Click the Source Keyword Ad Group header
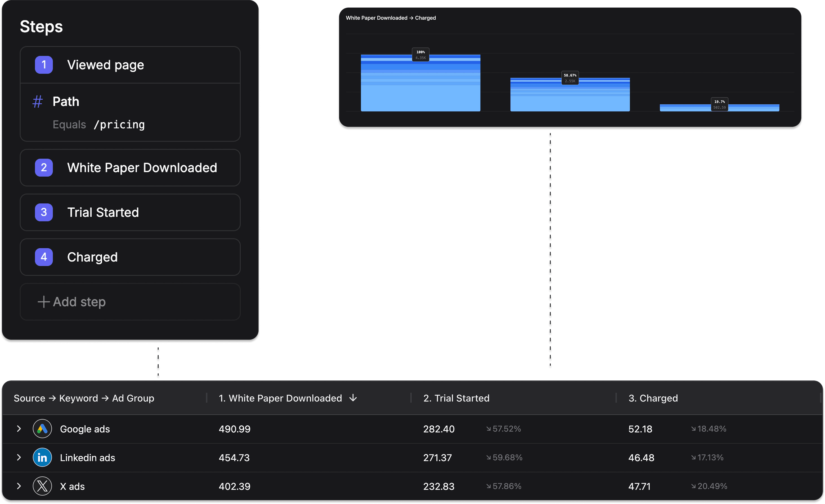The height and width of the screenshot is (504, 825). coord(84,398)
